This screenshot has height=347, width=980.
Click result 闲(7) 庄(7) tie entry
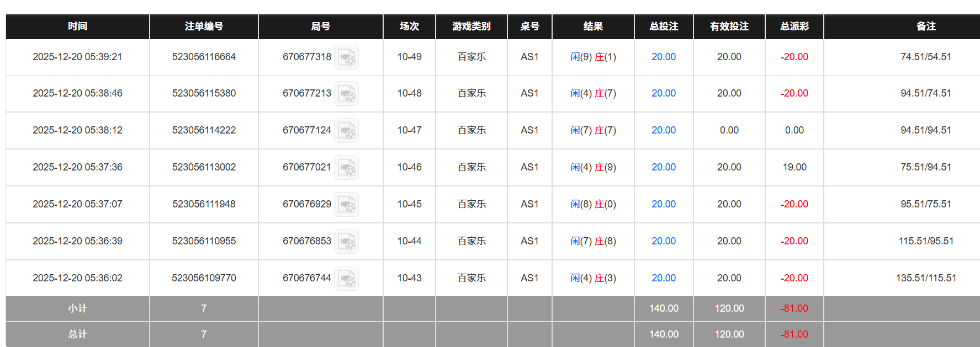[593, 130]
